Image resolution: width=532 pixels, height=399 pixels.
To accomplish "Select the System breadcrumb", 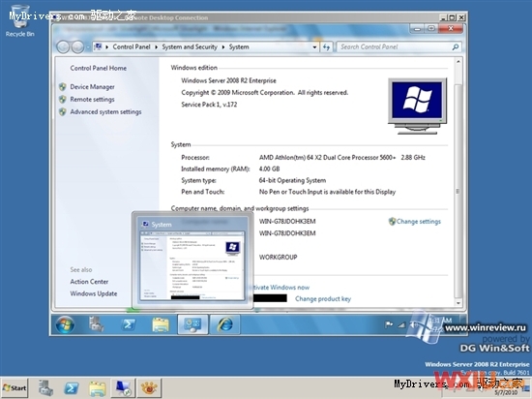I will [x=239, y=46].
